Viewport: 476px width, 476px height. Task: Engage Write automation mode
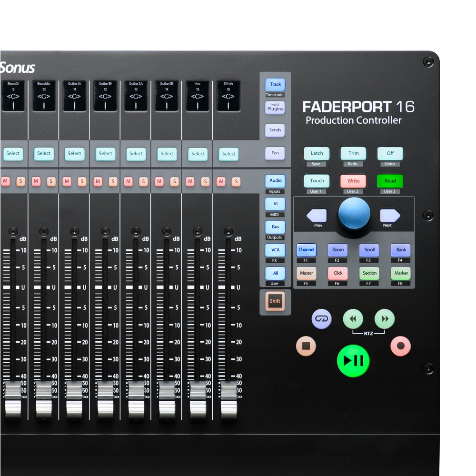tap(353, 181)
